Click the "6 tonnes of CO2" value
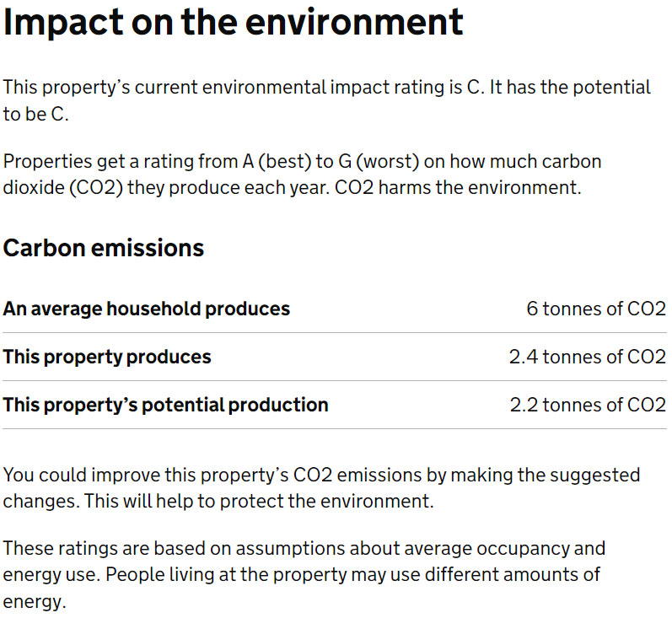The height and width of the screenshot is (618, 672). tap(596, 309)
